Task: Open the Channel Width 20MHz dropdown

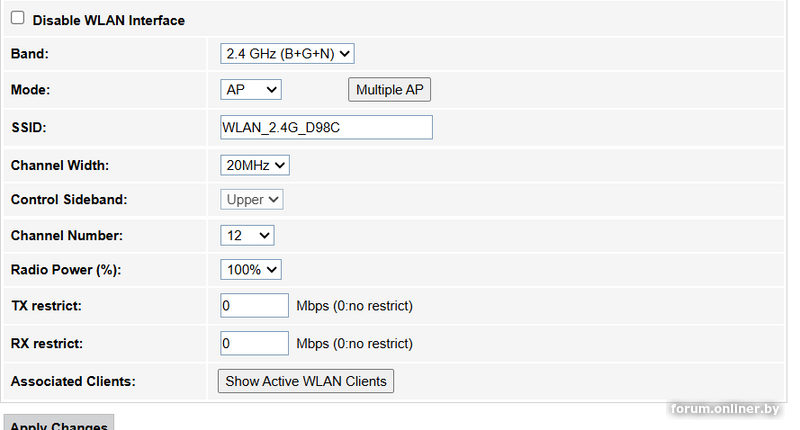Action: click(x=255, y=164)
